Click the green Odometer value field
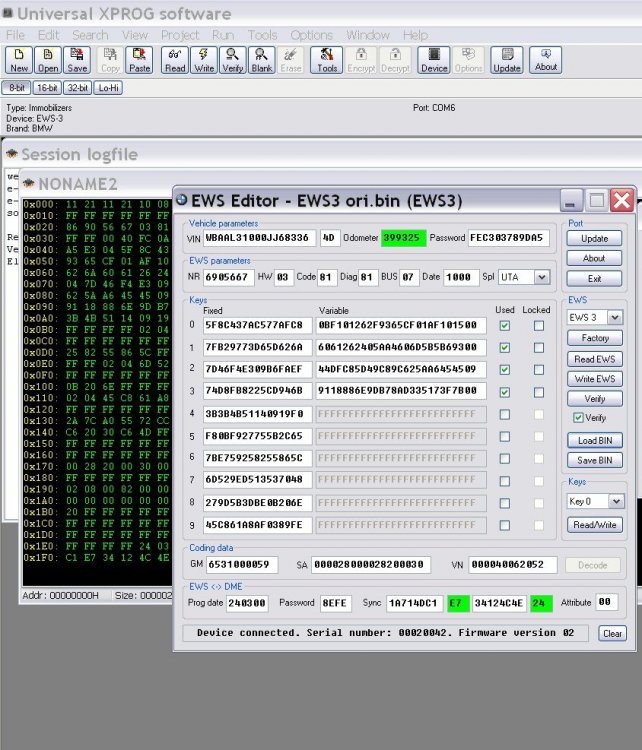Screen dimensions: 642x750 tap(403, 238)
